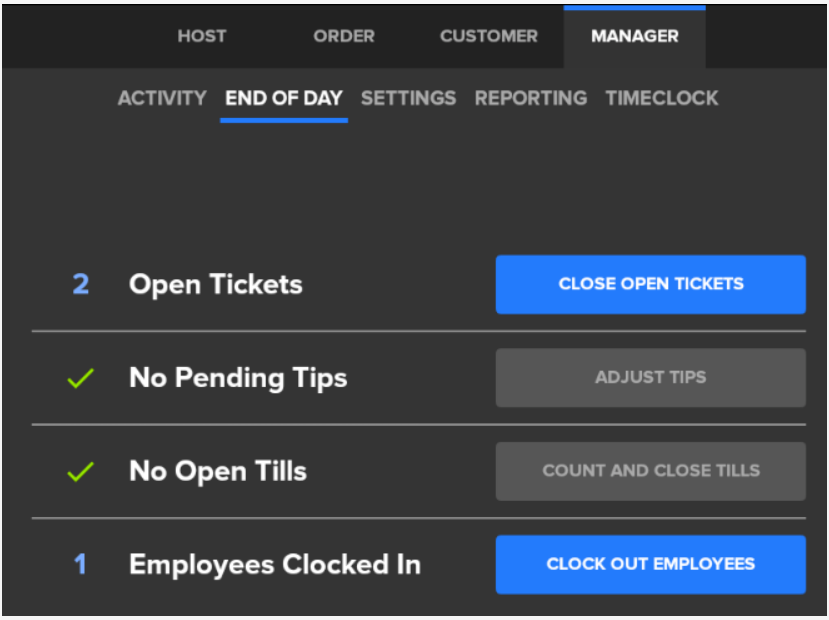Image resolution: width=829 pixels, height=620 pixels.
Task: Select the blue number 1 for Employees Clocked In
Action: coord(80,564)
